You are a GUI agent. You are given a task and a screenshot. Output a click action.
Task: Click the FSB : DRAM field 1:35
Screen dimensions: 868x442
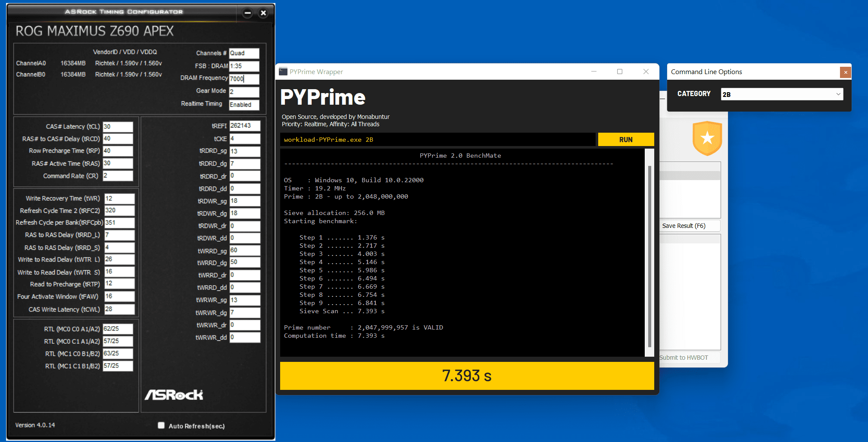[244, 66]
